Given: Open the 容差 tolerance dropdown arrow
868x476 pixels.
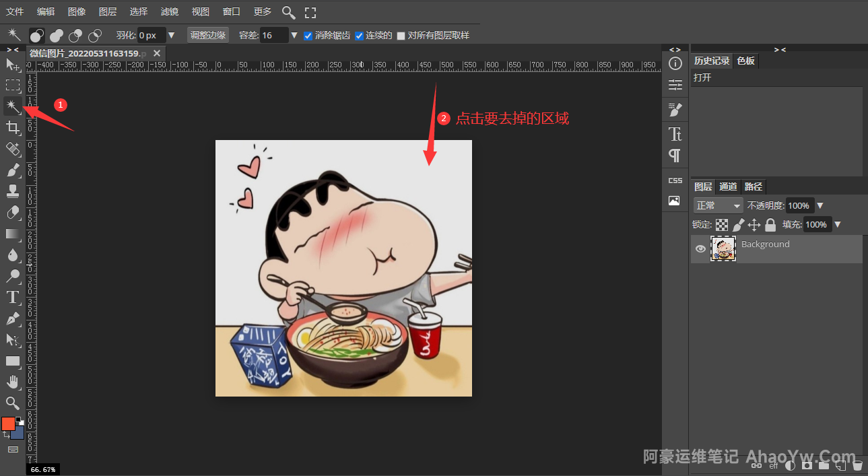Looking at the screenshot, I should coord(294,36).
